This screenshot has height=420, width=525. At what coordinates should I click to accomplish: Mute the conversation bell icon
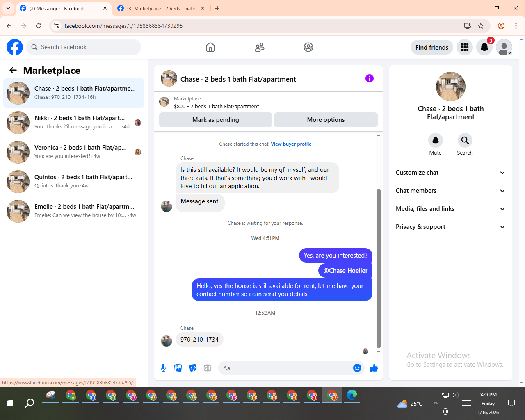coord(436,140)
